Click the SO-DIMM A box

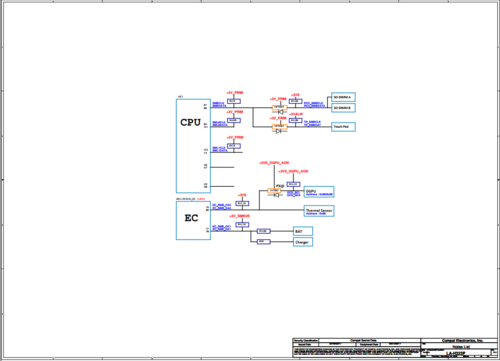[x=343, y=97]
